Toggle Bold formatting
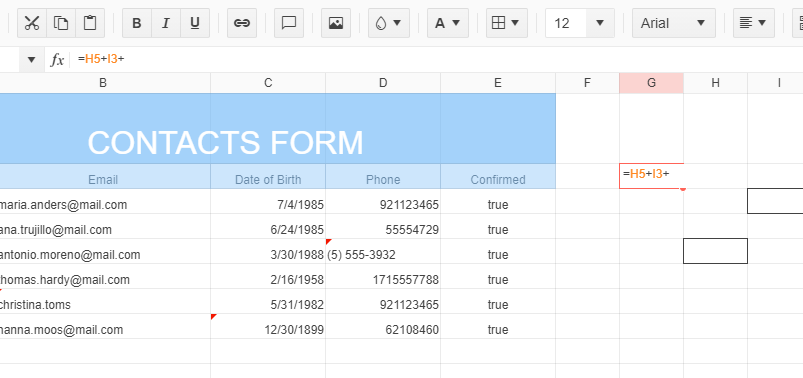Viewport: 803px width, 378px height. 137,23
